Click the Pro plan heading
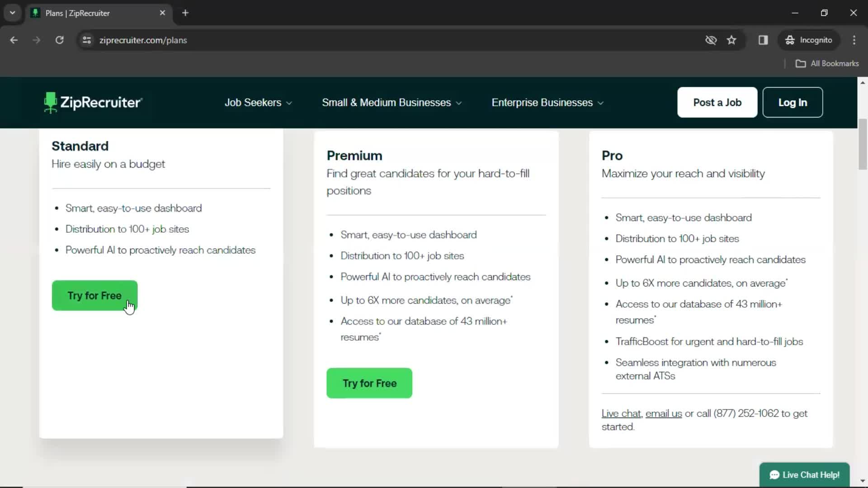 (612, 155)
